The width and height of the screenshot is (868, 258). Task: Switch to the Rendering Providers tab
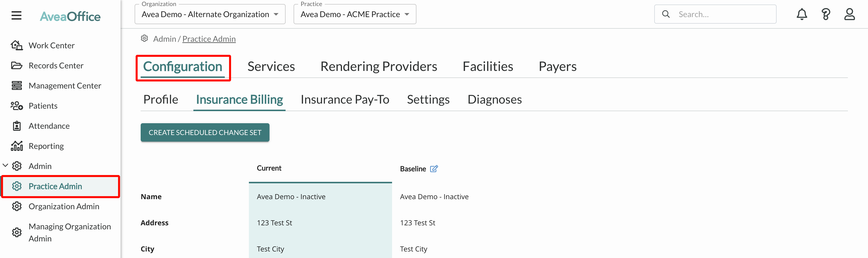(378, 67)
